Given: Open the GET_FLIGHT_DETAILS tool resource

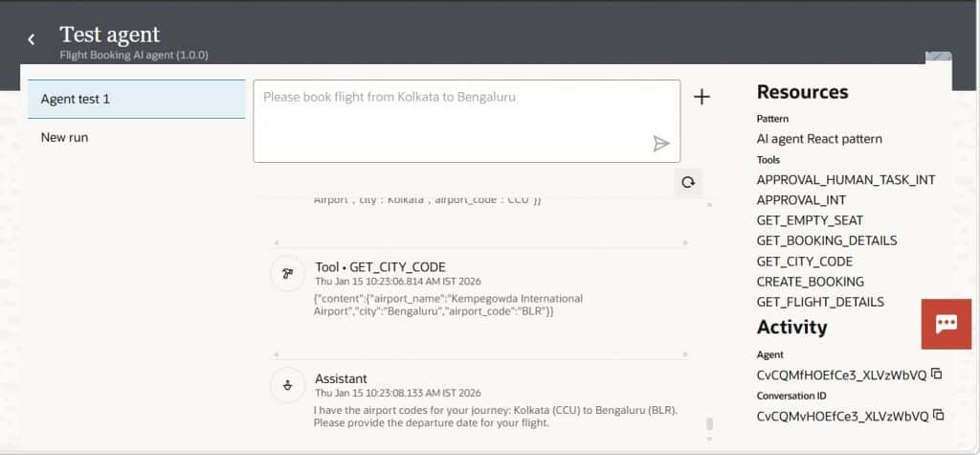Looking at the screenshot, I should (820, 302).
